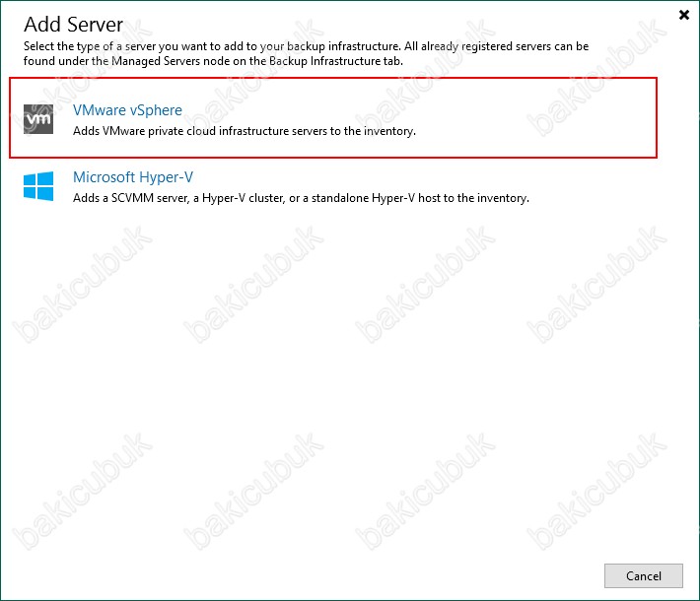Image resolution: width=700 pixels, height=601 pixels.
Task: Click the word "Microsoft" in Hyper-V title
Action: [104, 177]
